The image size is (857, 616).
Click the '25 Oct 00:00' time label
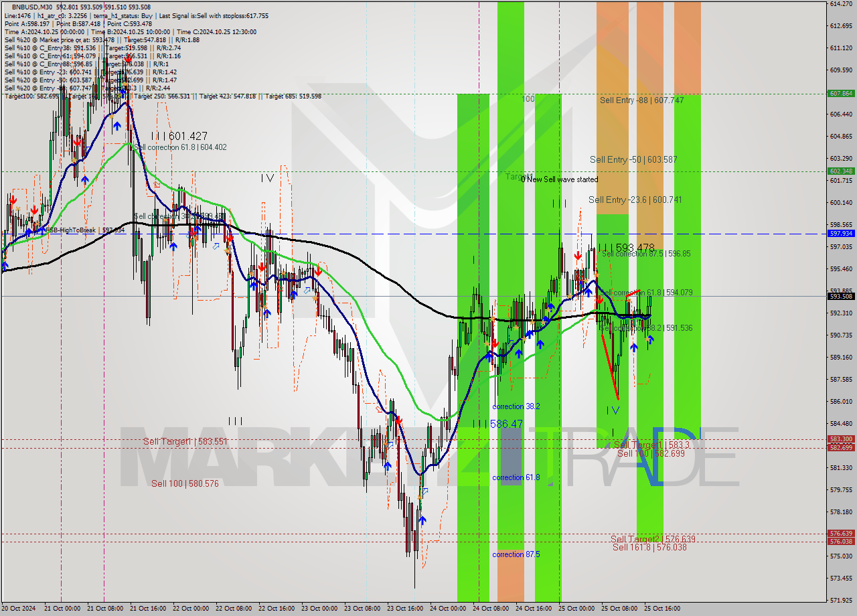[576, 609]
